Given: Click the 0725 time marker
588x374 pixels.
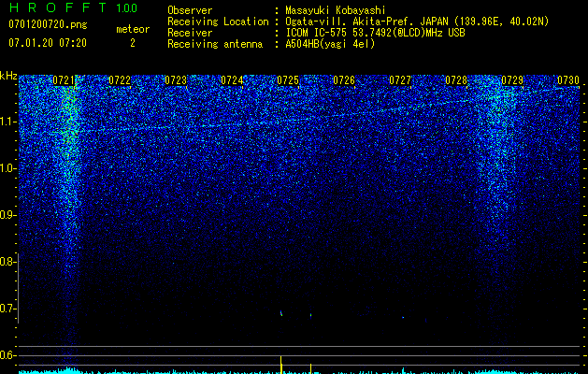Looking at the screenshot, I should [288, 80].
